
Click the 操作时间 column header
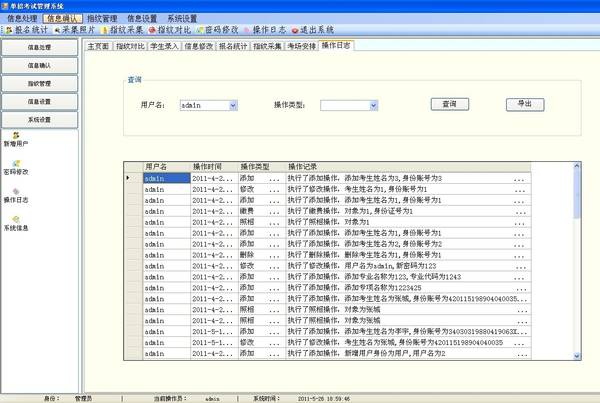[x=208, y=166]
